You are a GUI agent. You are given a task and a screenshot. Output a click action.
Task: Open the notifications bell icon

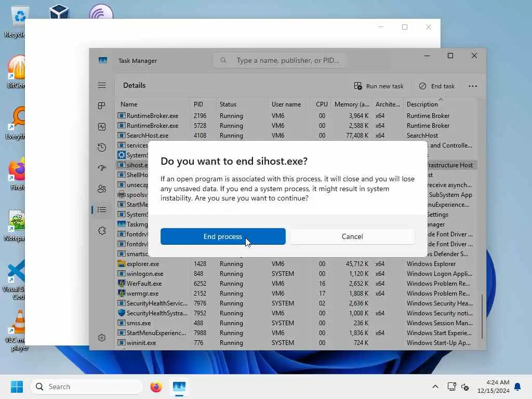518,387
